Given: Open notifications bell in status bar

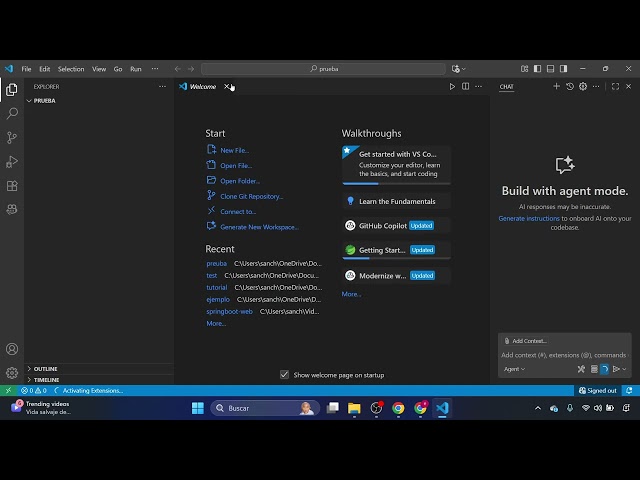Looking at the screenshot, I should 629,391.
